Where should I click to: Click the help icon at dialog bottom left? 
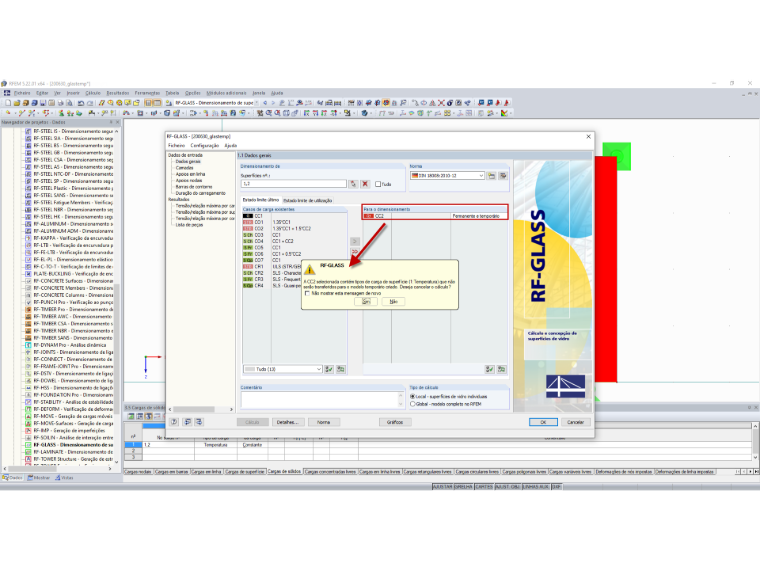pos(174,422)
